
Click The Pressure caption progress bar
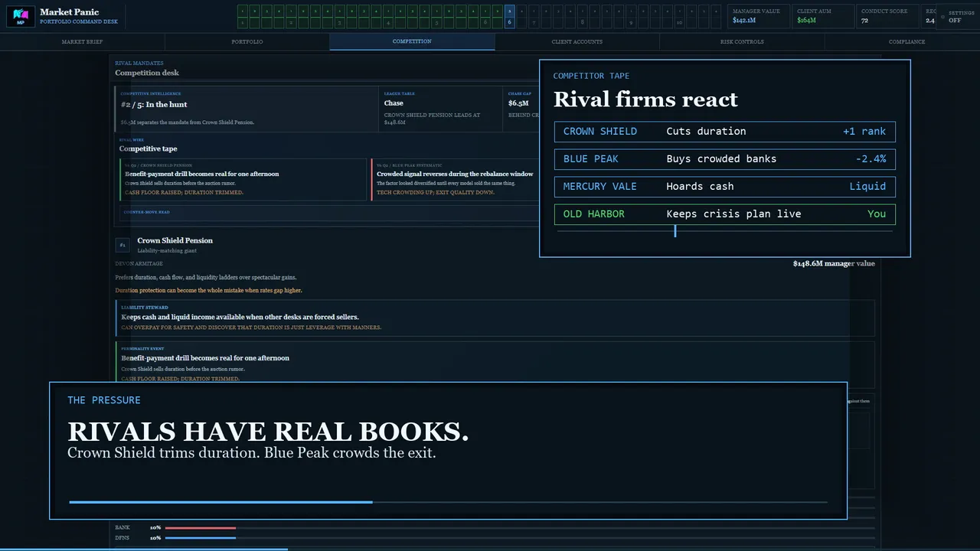pyautogui.click(x=448, y=502)
